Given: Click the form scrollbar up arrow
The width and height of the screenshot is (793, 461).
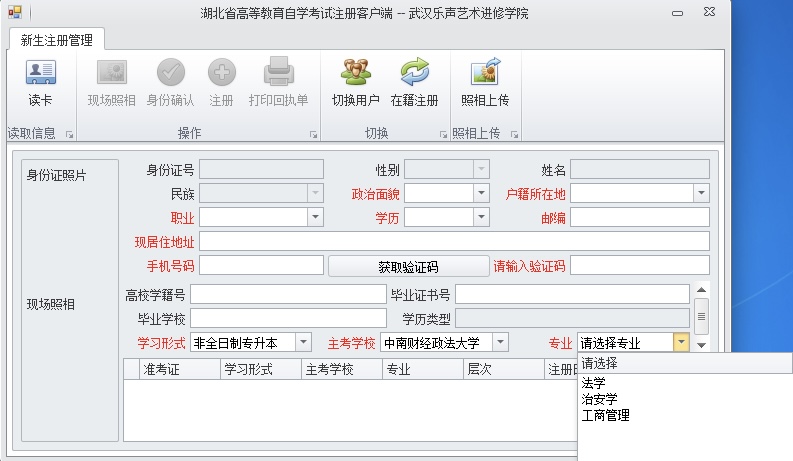Looking at the screenshot, I should coord(701,290).
